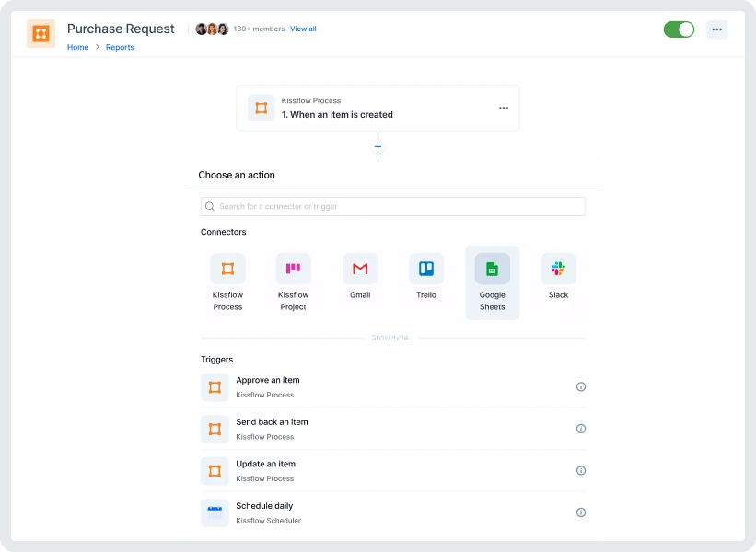Select the Google Sheets connector
756x552 pixels.
point(493,282)
